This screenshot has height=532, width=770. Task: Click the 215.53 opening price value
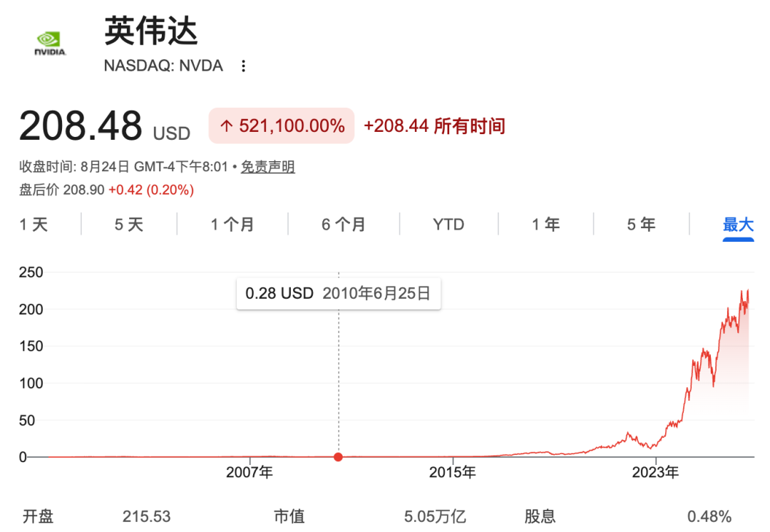tap(146, 517)
